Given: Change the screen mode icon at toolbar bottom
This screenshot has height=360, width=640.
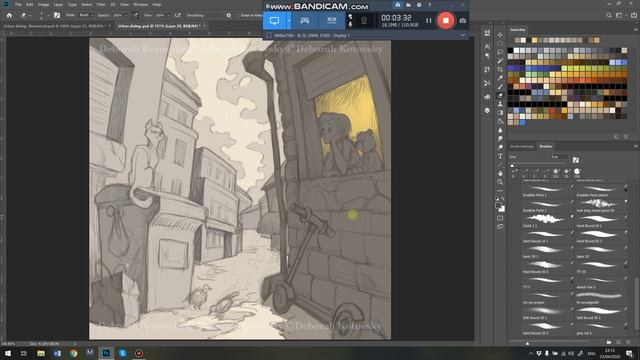Looking at the screenshot, I should [x=500, y=227].
